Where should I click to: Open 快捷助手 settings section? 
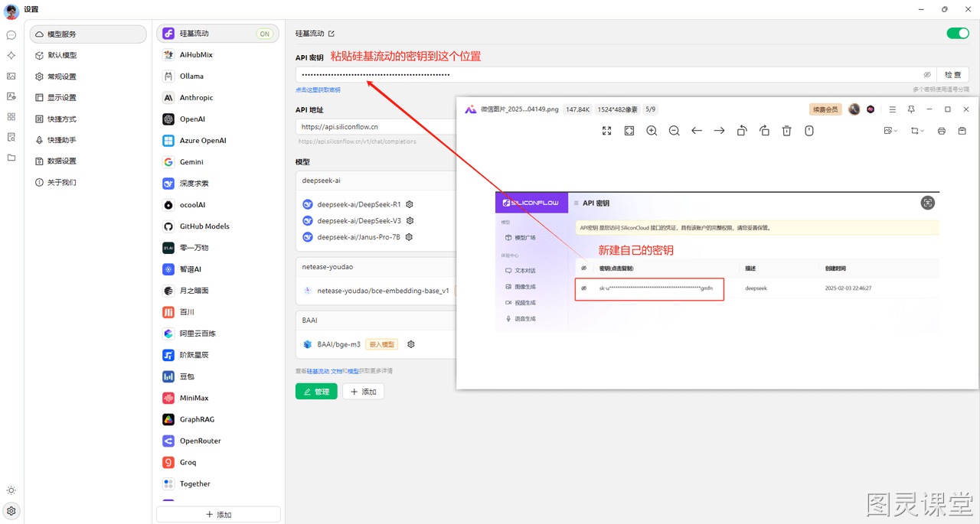pos(88,140)
